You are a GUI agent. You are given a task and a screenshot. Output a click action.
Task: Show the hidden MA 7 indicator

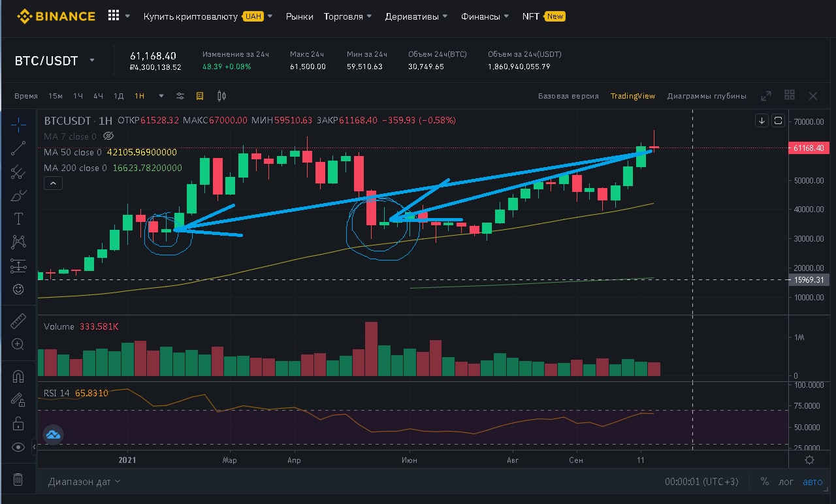point(109,136)
